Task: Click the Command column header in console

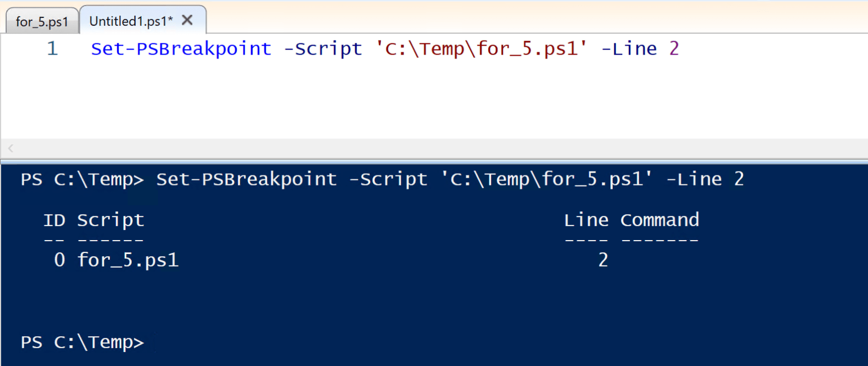Action: (660, 220)
